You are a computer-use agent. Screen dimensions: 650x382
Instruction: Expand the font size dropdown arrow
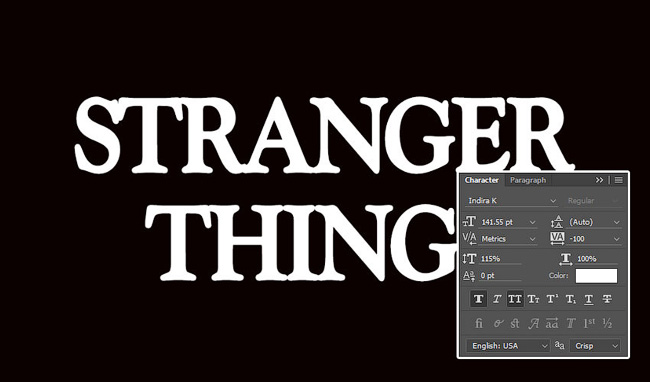(533, 223)
